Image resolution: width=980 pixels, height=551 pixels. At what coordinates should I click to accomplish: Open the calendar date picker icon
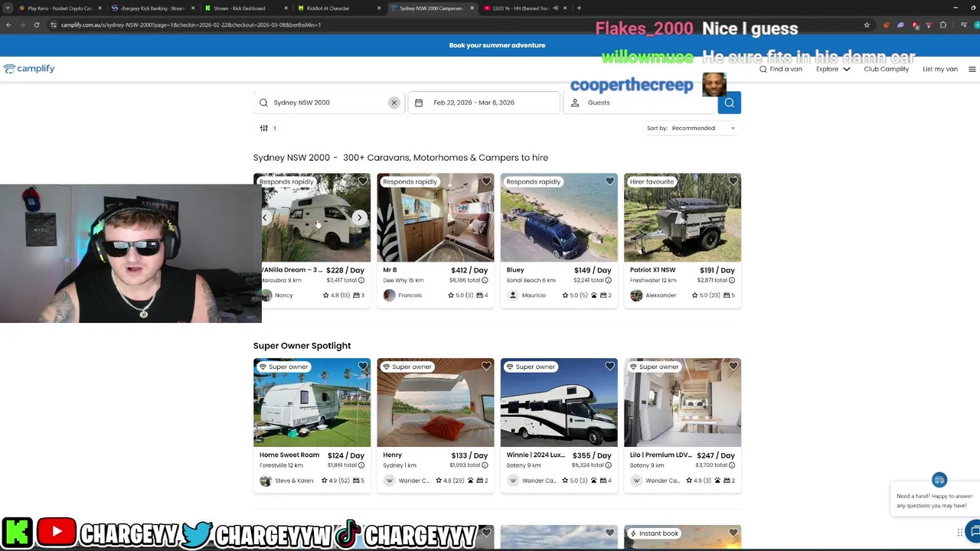pyautogui.click(x=419, y=103)
